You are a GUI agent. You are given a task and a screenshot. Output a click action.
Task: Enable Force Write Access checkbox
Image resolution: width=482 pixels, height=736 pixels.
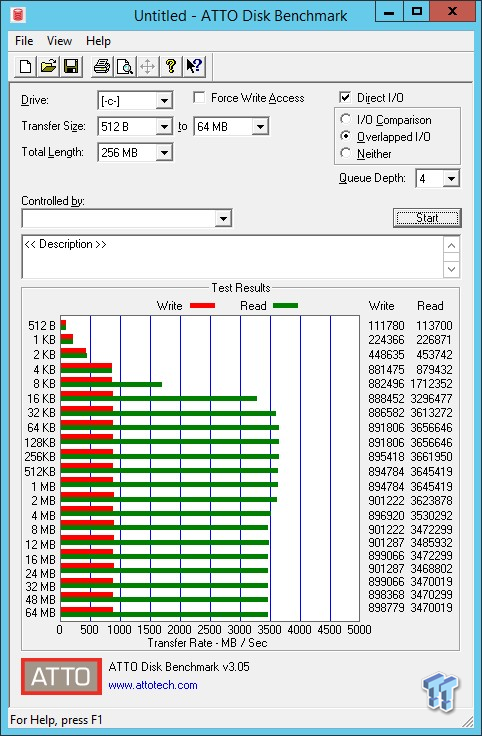tap(199, 97)
